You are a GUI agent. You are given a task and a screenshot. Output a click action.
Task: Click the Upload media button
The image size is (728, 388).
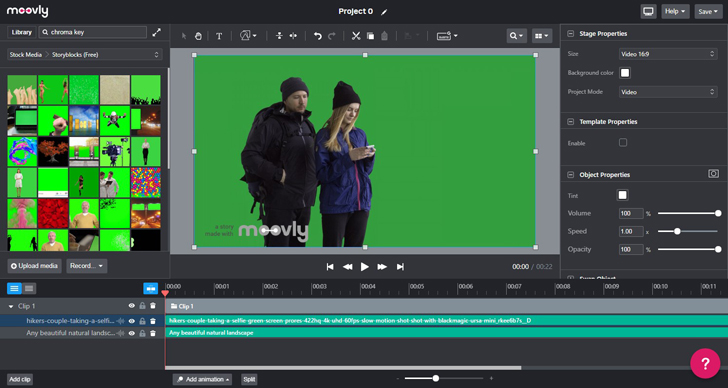pyautogui.click(x=34, y=266)
